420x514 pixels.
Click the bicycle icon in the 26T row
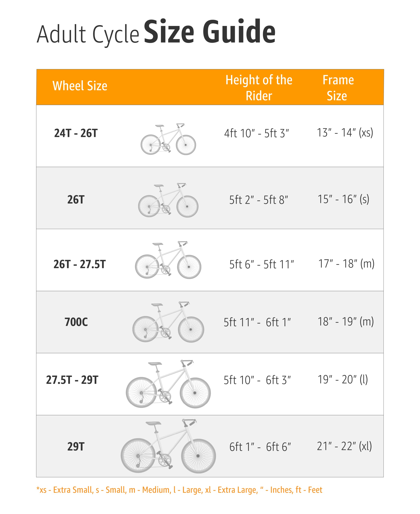coord(168,200)
